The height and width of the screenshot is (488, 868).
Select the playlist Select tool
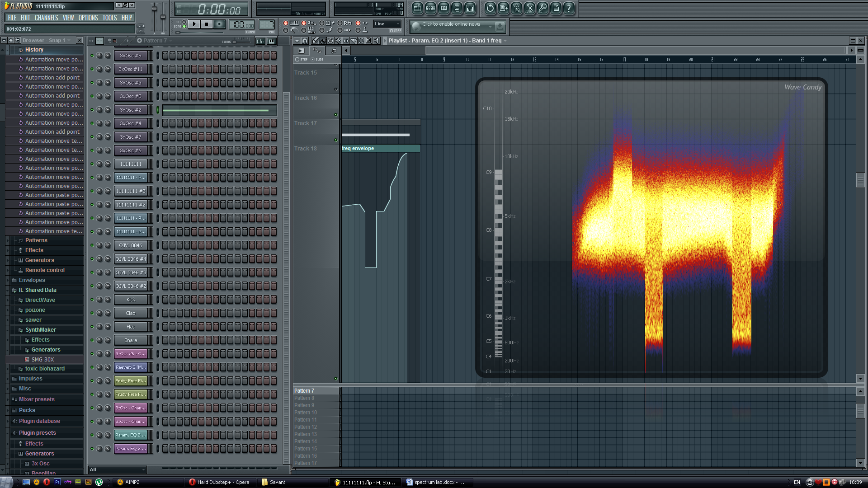click(x=361, y=41)
